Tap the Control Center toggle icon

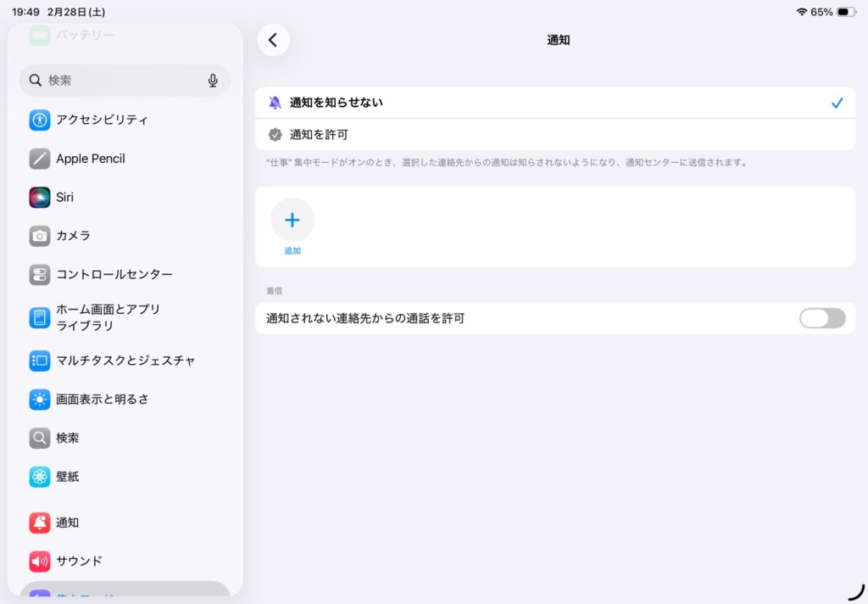pyautogui.click(x=40, y=275)
